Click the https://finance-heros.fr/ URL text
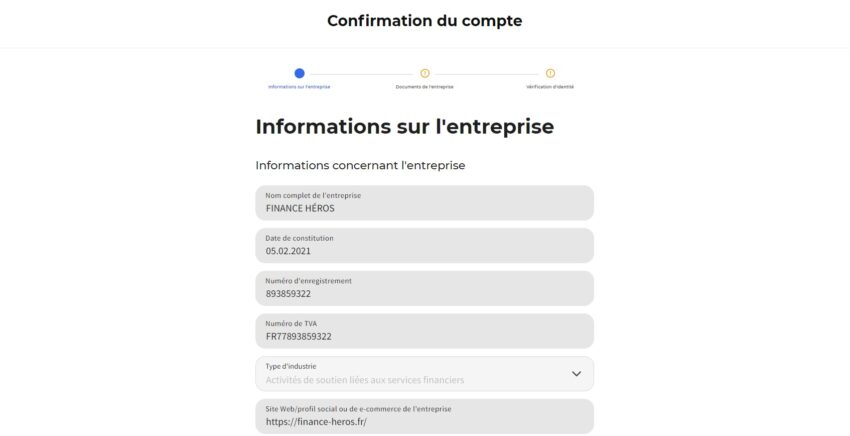The width and height of the screenshot is (850, 436). (x=317, y=422)
